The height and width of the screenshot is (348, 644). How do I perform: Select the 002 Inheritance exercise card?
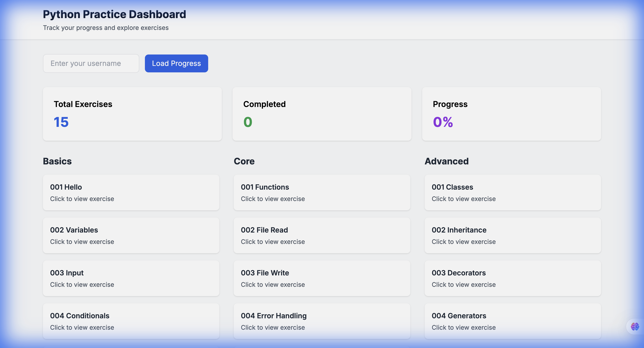[x=513, y=235]
